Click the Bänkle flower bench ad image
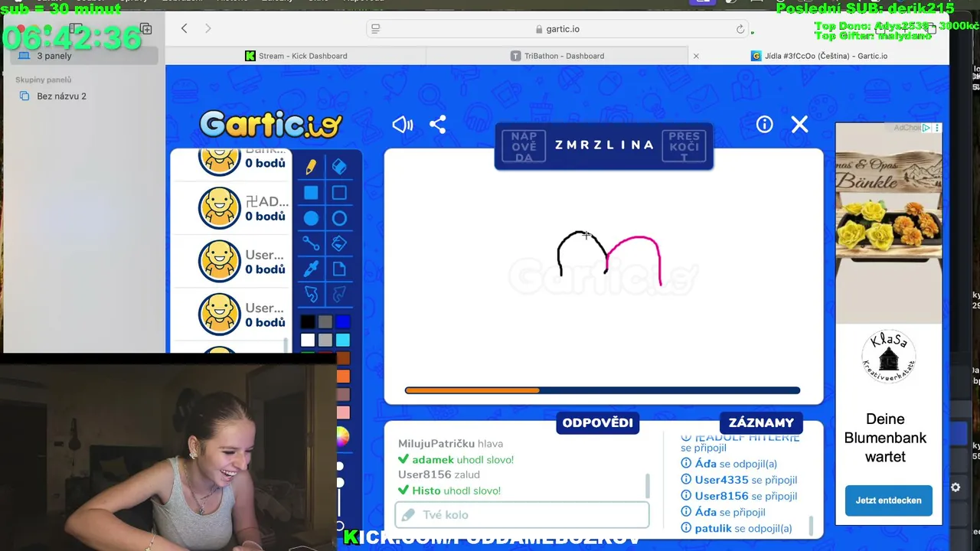Image resolution: width=980 pixels, height=551 pixels. coord(888,223)
